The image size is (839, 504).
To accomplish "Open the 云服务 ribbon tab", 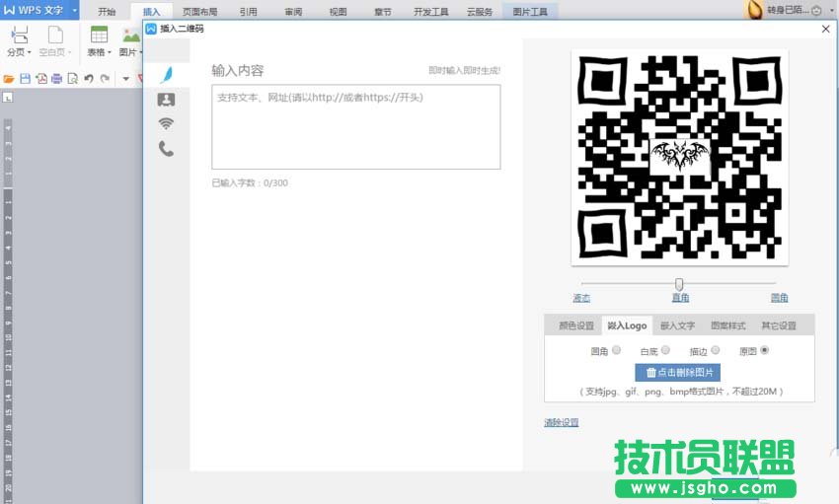I will pyautogui.click(x=480, y=12).
